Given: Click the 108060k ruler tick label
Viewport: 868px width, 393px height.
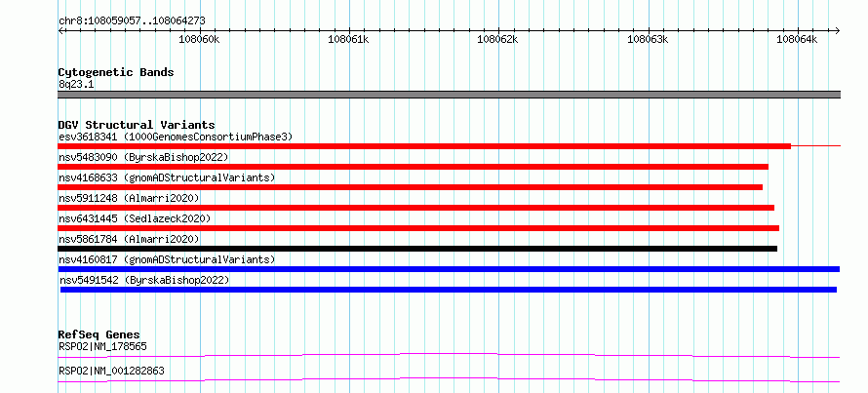Looking at the screenshot, I should coord(200,40).
